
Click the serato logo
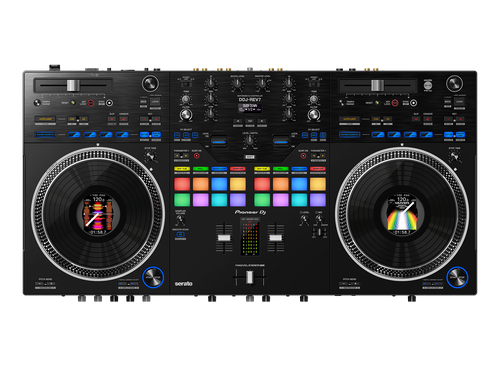point(184,283)
